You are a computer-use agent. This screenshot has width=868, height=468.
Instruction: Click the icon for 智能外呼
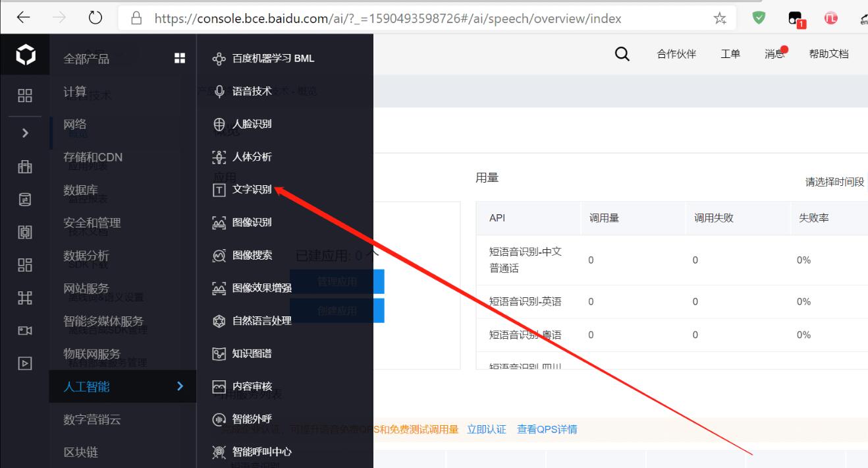coord(219,419)
